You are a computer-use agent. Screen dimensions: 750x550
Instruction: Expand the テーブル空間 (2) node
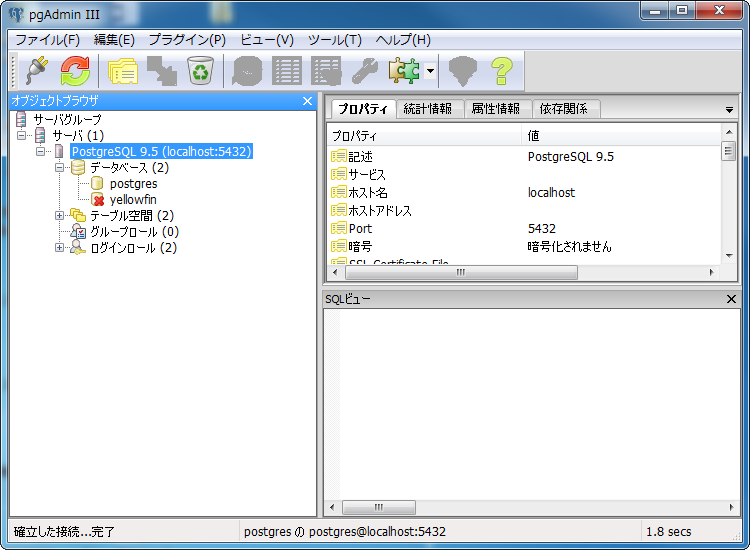[59, 215]
